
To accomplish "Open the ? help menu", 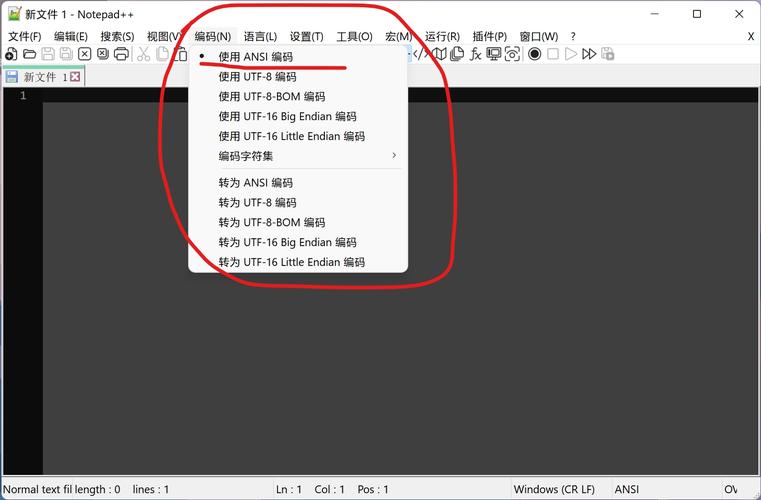I will point(573,36).
